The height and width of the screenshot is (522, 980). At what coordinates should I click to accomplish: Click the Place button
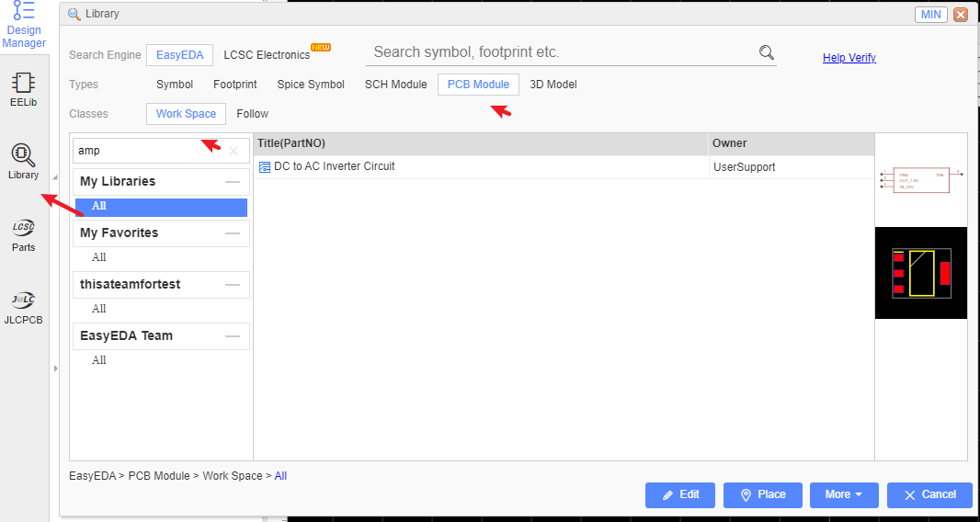pyautogui.click(x=762, y=494)
